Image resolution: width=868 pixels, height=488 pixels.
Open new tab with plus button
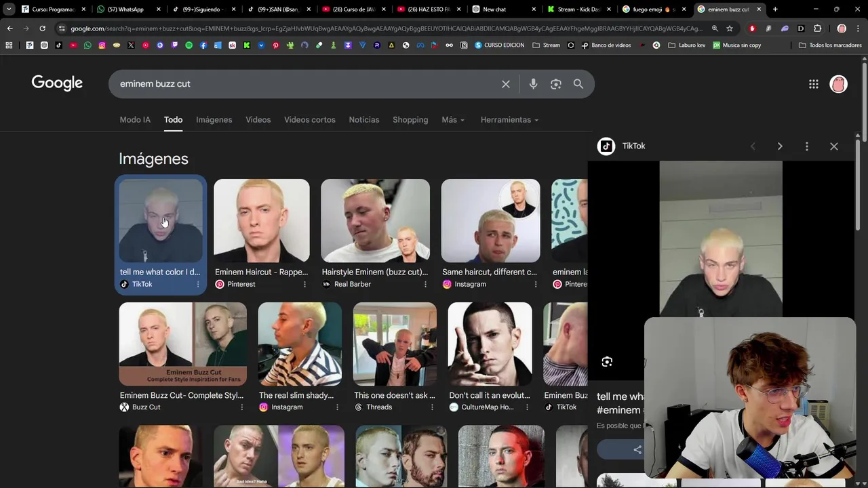[775, 9]
